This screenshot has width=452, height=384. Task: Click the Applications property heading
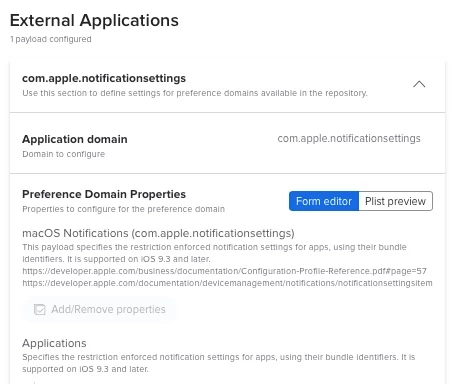coord(54,343)
